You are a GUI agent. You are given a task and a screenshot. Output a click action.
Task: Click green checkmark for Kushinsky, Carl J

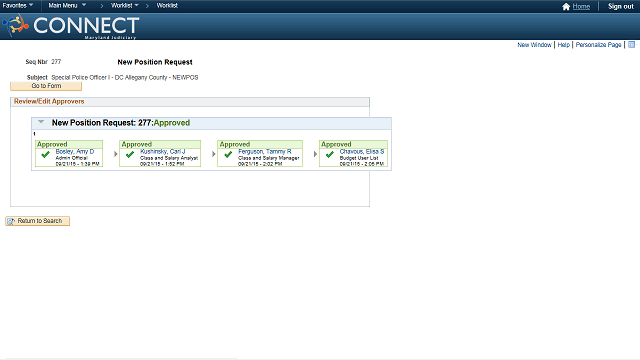click(130, 155)
